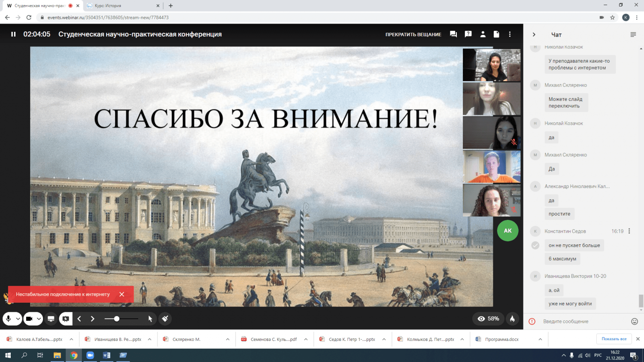
Task: Expand options for Иванищева В. download
Action: pyautogui.click(x=149, y=339)
